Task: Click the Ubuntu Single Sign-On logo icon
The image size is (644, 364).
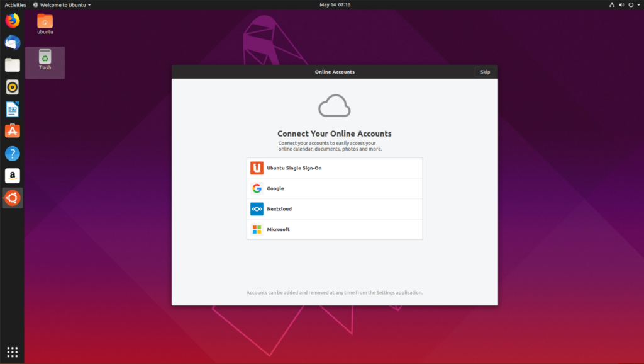Action: 257,168
